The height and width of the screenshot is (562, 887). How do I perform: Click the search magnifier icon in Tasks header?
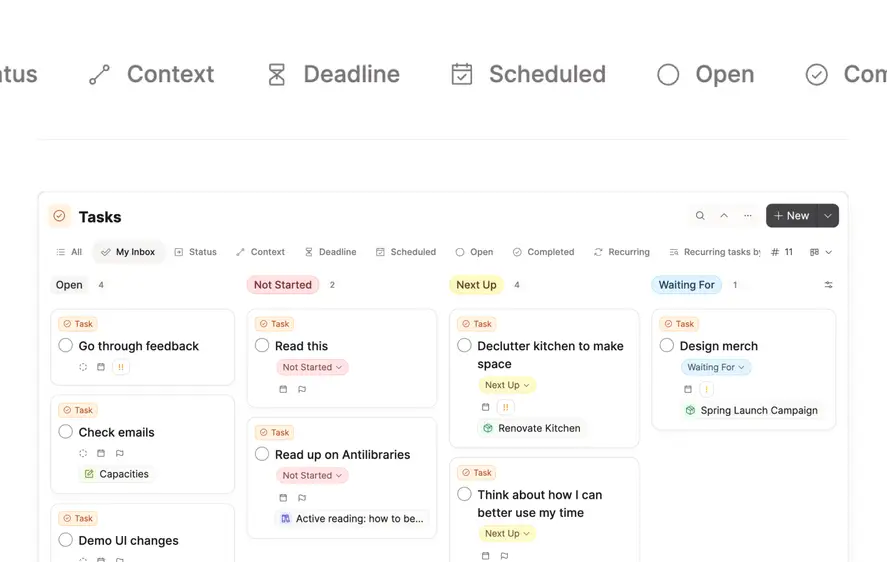[x=700, y=216]
